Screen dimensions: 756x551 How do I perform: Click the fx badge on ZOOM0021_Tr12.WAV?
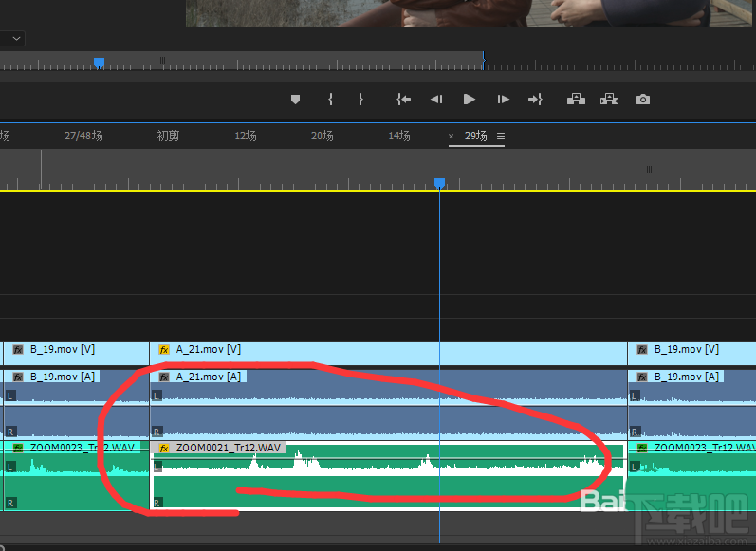164,448
